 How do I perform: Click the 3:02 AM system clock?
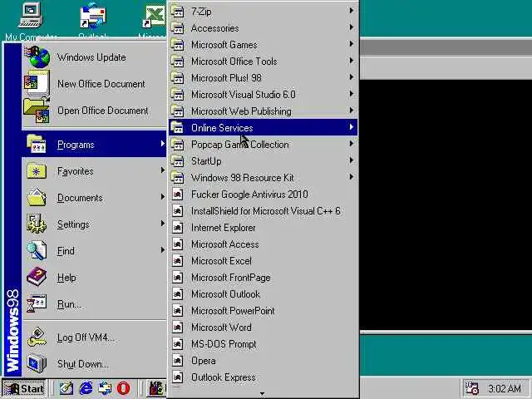(x=505, y=389)
